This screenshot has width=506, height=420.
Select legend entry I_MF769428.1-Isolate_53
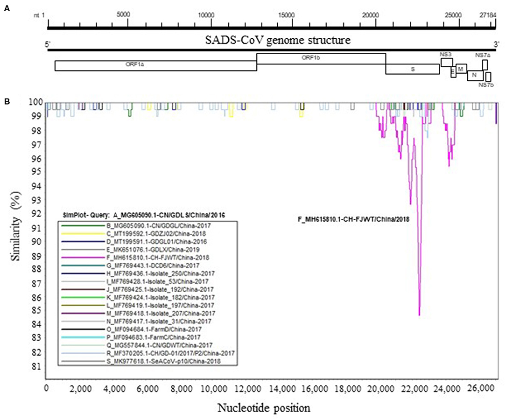(157, 281)
